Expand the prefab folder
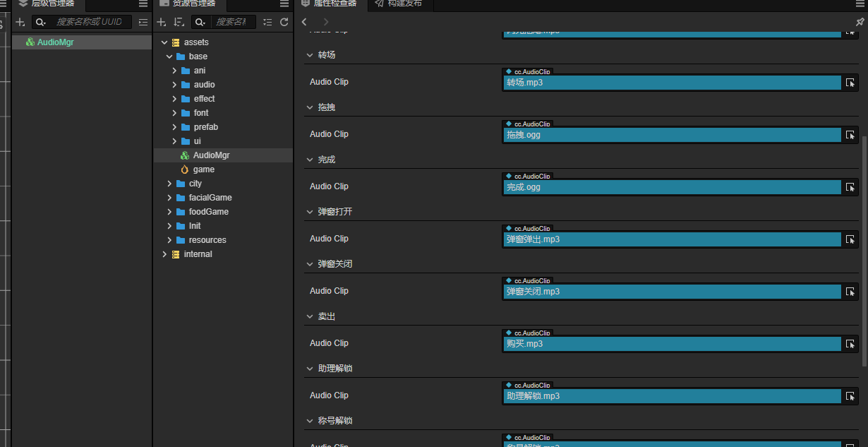Viewport: 868px width, 447px height. tap(174, 127)
